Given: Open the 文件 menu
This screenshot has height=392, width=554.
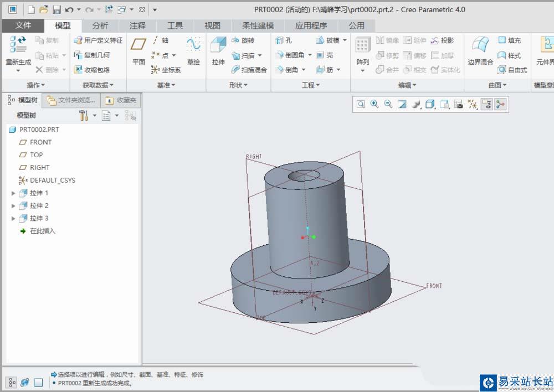Looking at the screenshot, I should click(x=23, y=25).
